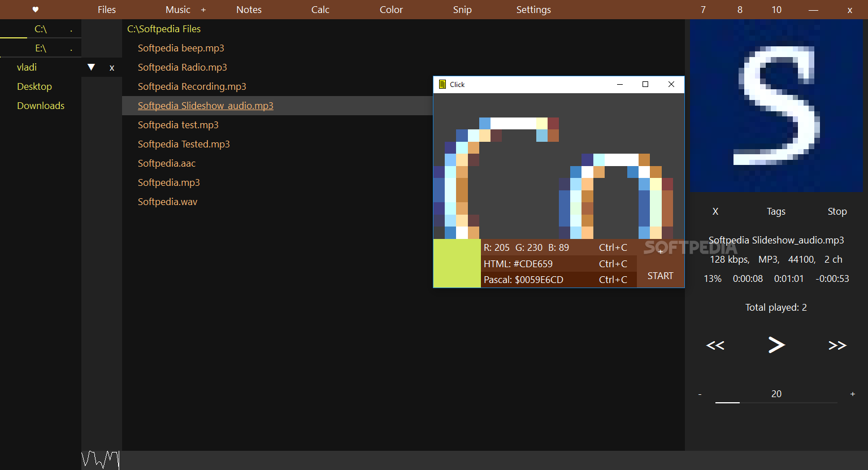Expand the dropdown triangle beside vladi

(x=91, y=67)
